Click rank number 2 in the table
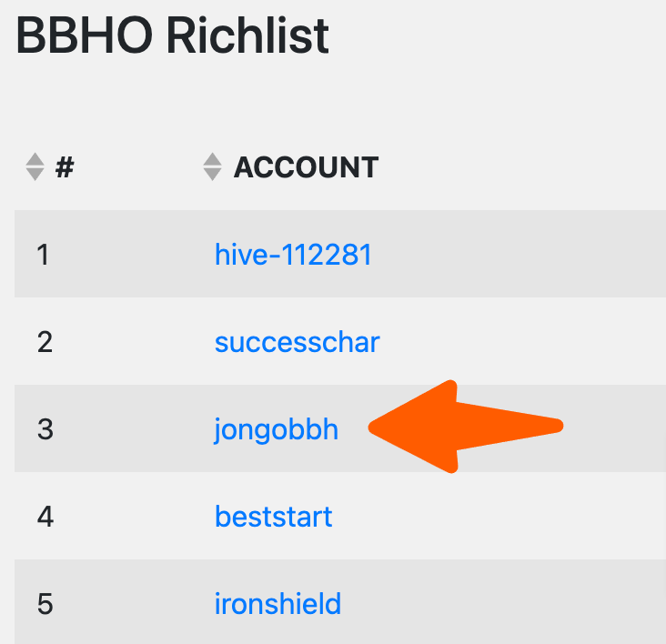The height and width of the screenshot is (644, 666). 45,342
